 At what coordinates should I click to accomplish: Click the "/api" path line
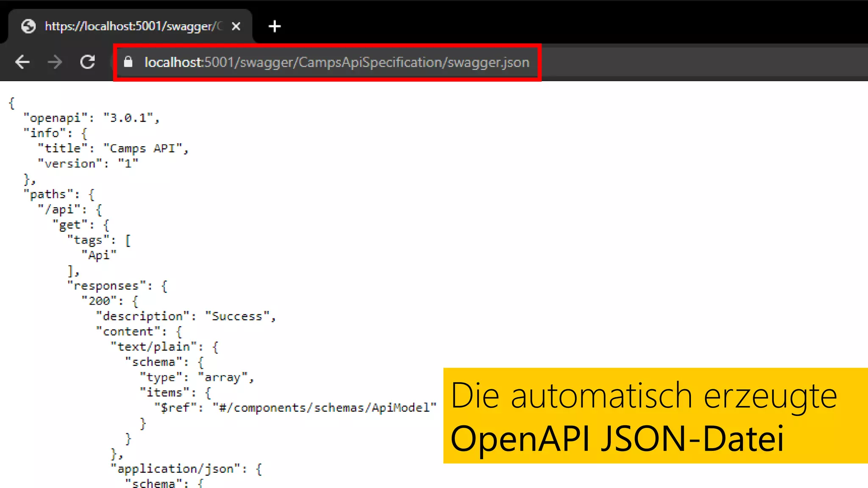(x=70, y=209)
